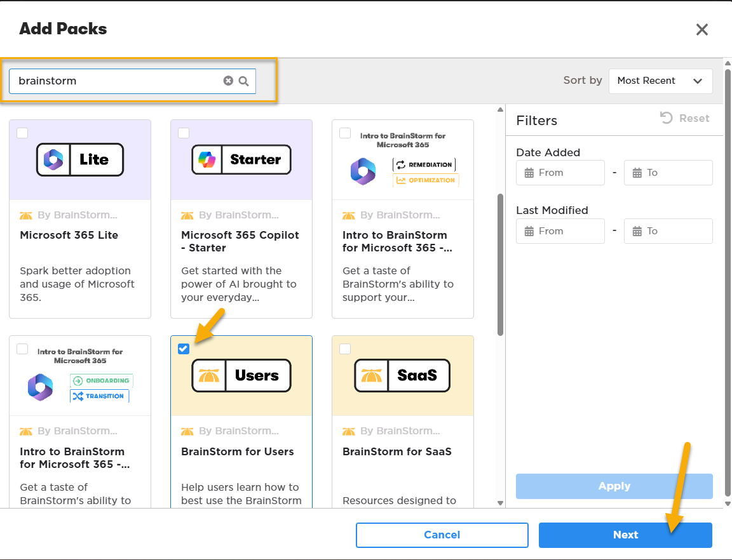
Task: Click the pack list scrollbar thumb
Action: pos(501,265)
